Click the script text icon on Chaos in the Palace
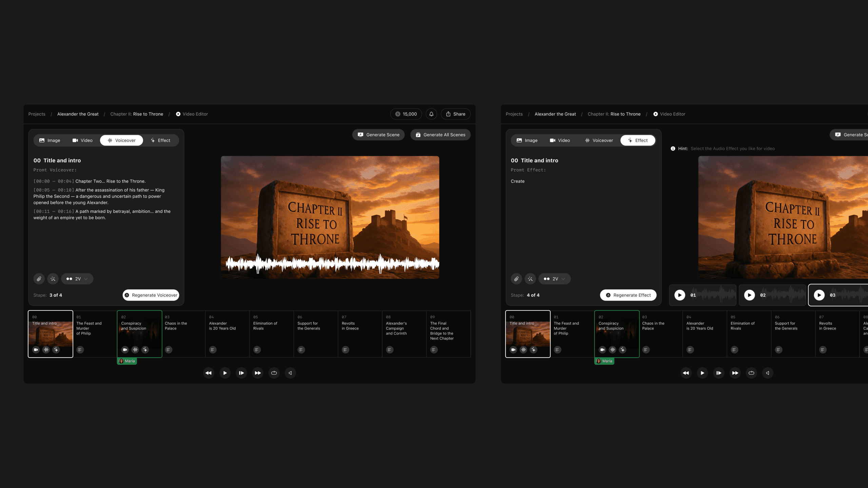Image resolution: width=868 pixels, height=488 pixels. [169, 349]
